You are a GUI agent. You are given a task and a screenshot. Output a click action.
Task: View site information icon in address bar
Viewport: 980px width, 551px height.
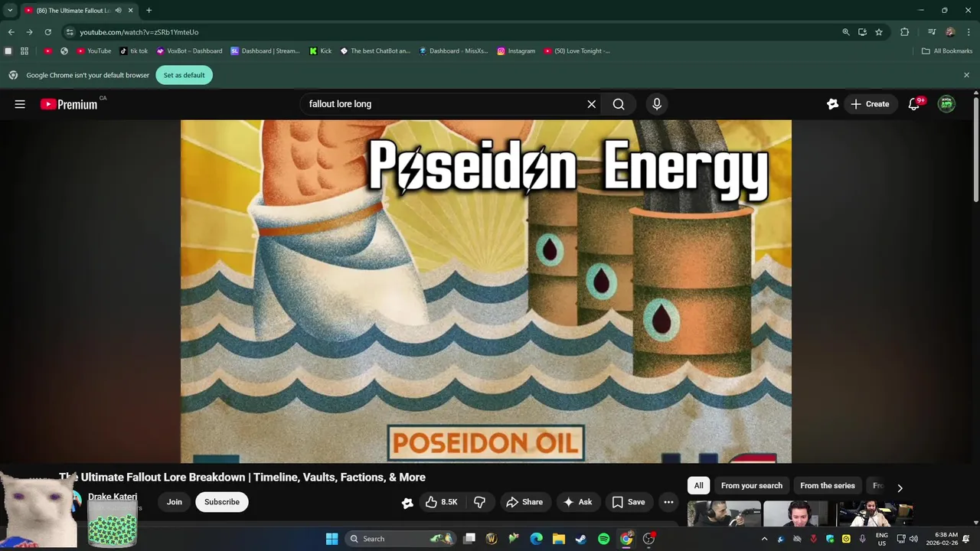click(70, 32)
